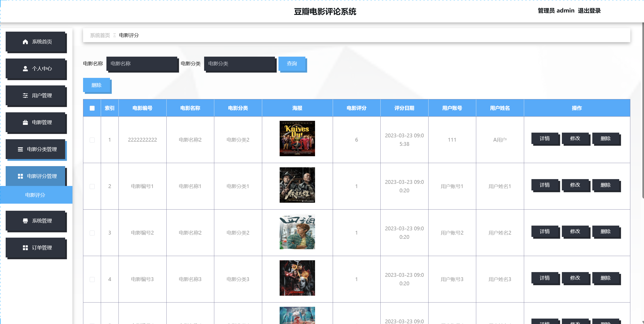Screen dimensions: 644x324
Task: Click the sliders icon beside 用户管理
Action: (x=25, y=96)
